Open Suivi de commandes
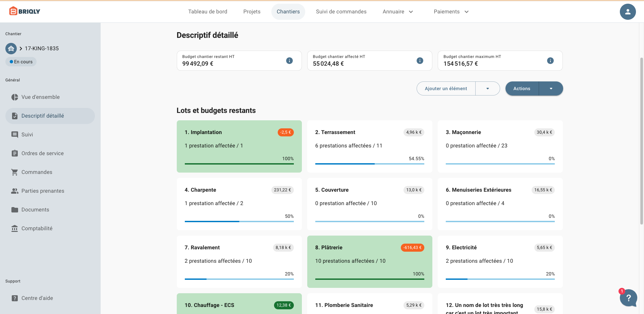This screenshot has height=314, width=644. point(341,12)
